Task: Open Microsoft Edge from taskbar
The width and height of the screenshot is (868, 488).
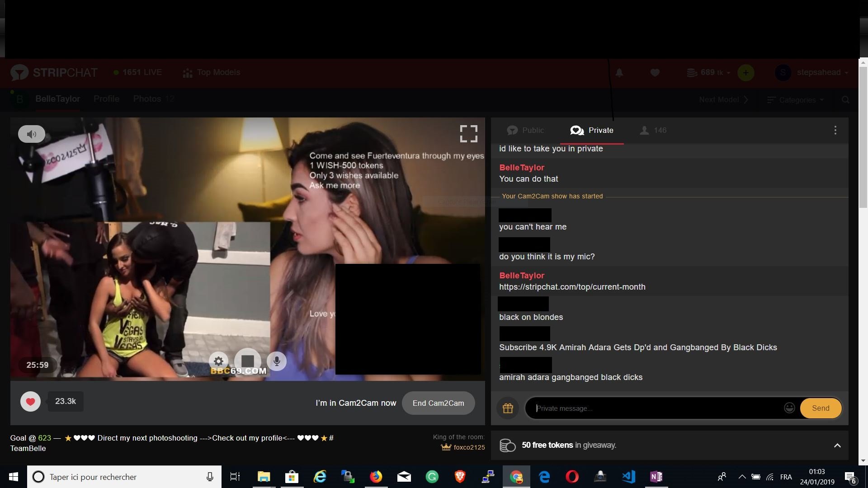Action: 544,477
